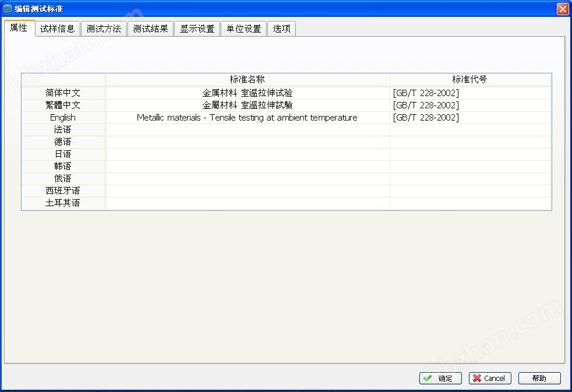Screen dimensions: 572x392
Task: Click the Cancel button
Action: point(490,378)
